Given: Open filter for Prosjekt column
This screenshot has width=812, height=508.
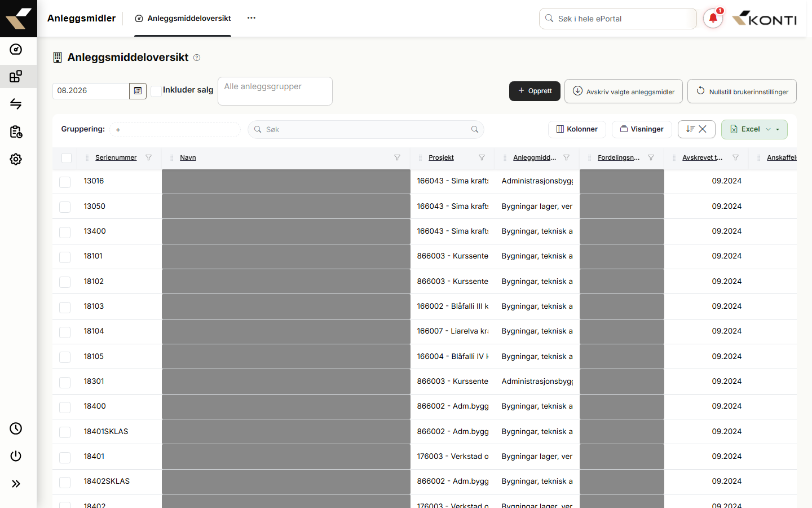Looking at the screenshot, I should pyautogui.click(x=482, y=157).
